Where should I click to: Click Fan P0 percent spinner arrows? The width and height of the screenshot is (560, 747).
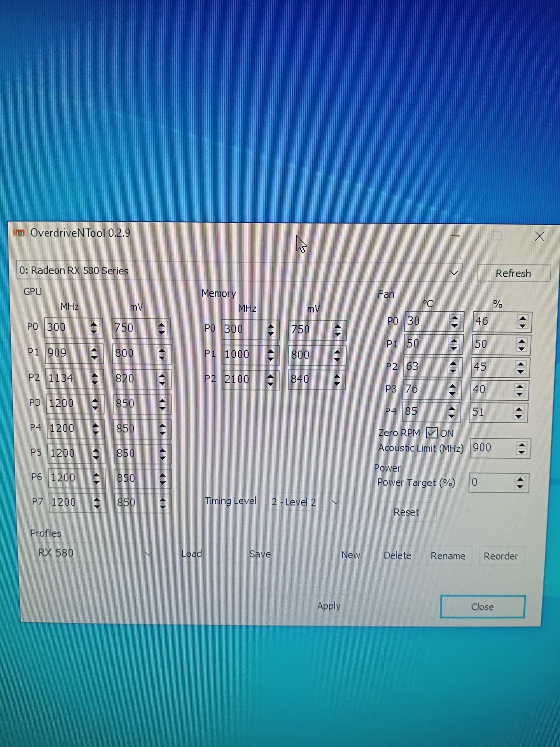pyautogui.click(x=523, y=322)
